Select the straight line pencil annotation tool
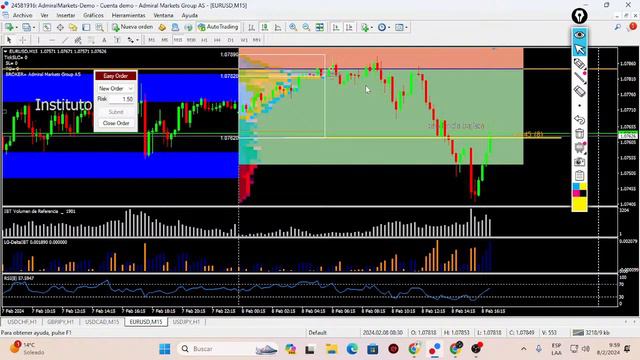 (579, 78)
